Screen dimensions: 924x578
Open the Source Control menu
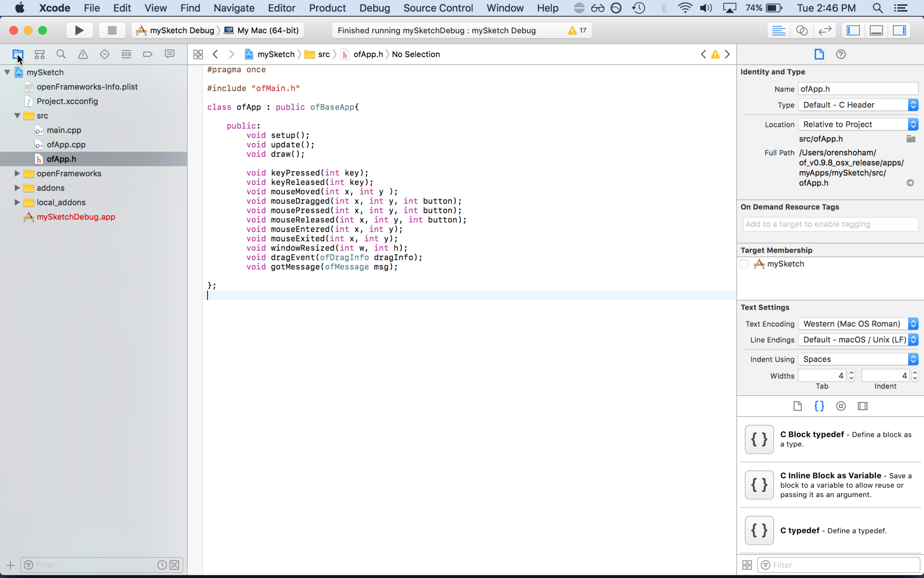[438, 8]
